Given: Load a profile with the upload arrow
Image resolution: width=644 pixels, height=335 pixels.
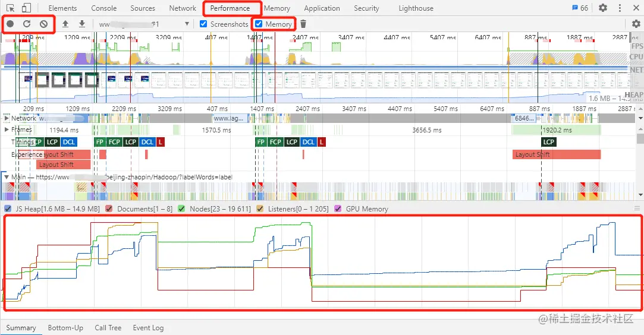Looking at the screenshot, I should point(65,24).
